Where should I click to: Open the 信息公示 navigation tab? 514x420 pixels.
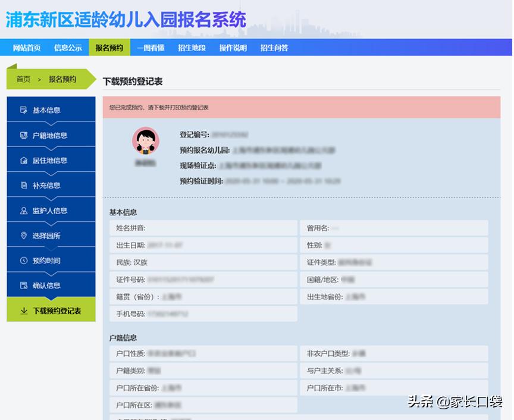coord(67,48)
